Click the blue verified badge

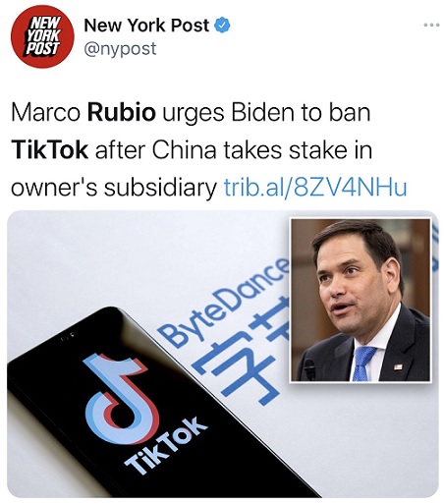pos(222,26)
